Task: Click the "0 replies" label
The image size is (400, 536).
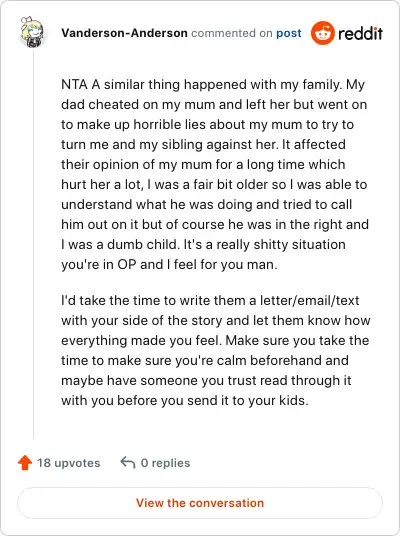Action: (165, 463)
